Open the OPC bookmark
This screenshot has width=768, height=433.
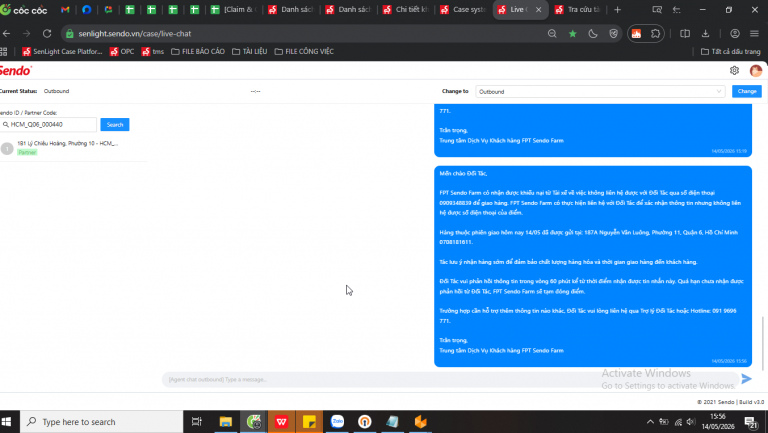(x=122, y=51)
